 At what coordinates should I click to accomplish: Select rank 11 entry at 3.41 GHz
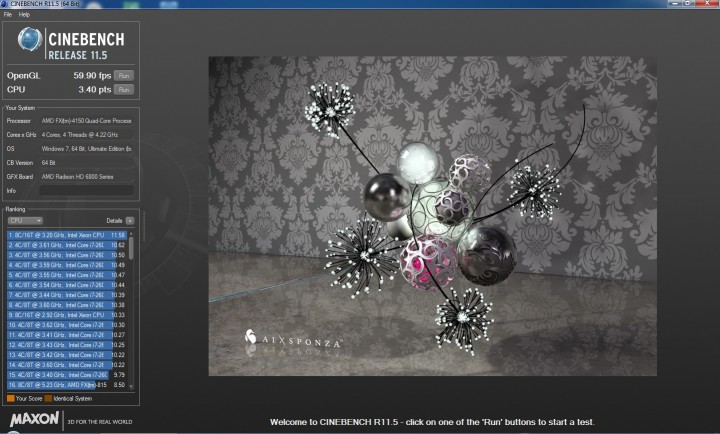click(x=67, y=335)
